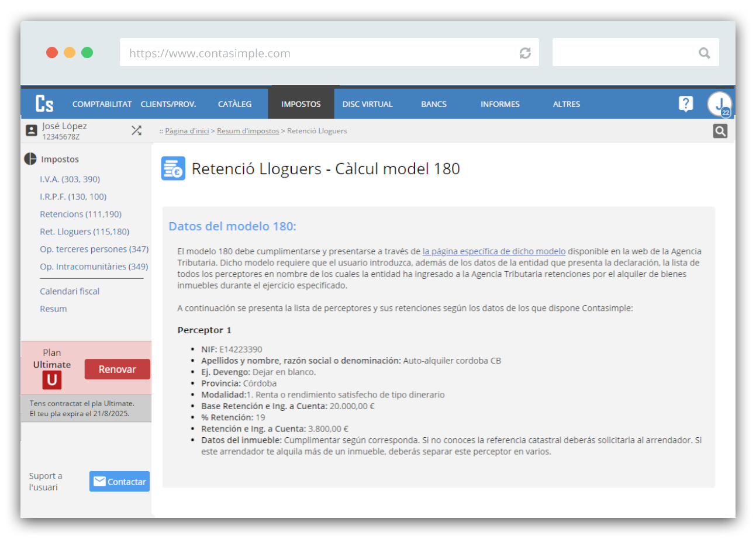Click the Retención 3.800,00 € value
The width and height of the screenshot is (756, 543).
click(328, 429)
